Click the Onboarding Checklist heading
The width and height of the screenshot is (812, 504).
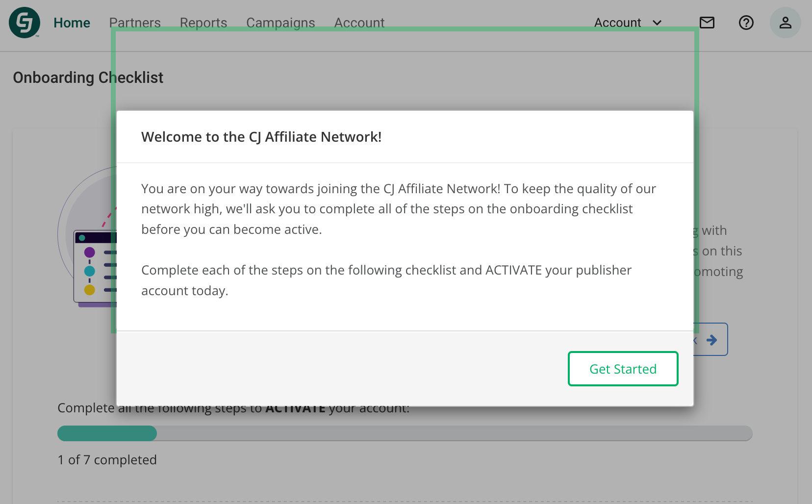pyautogui.click(x=88, y=77)
